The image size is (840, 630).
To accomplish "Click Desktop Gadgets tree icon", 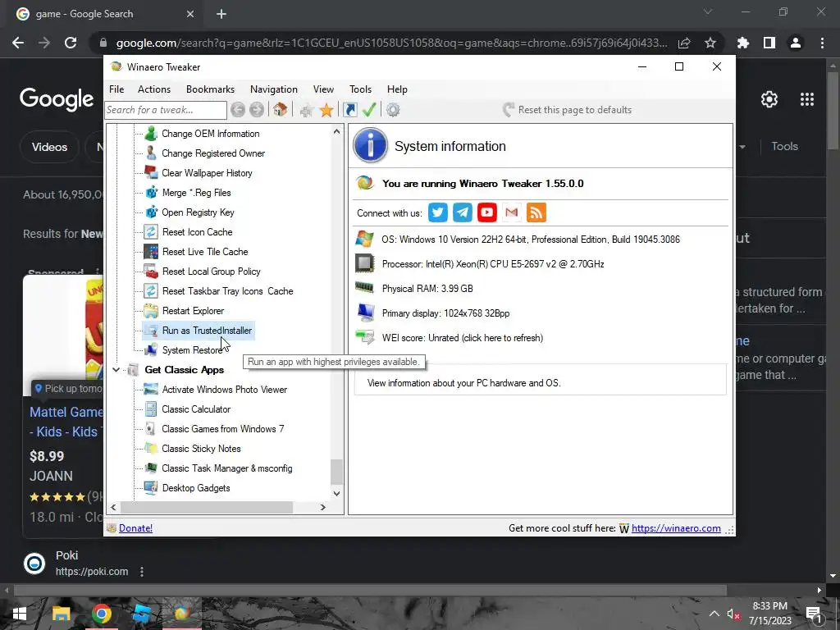I will pyautogui.click(x=151, y=488).
